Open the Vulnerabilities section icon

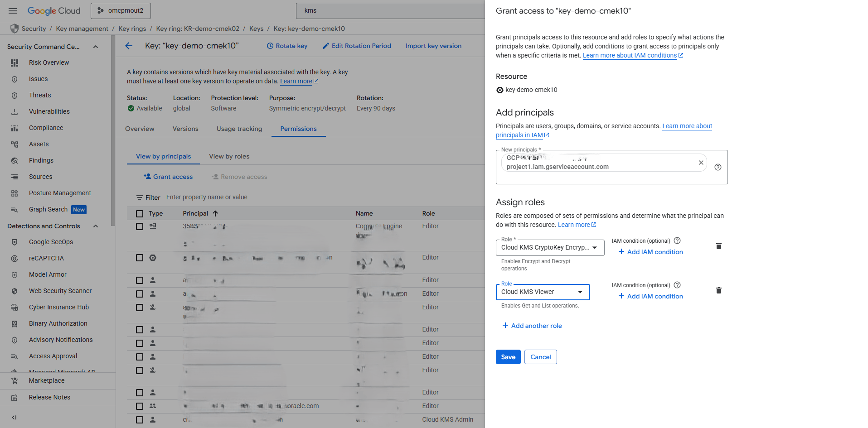15,111
